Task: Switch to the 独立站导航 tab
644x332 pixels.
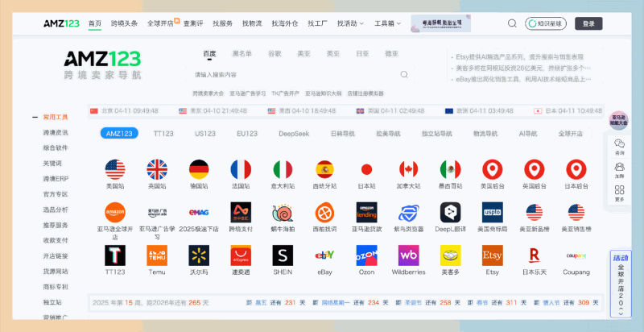Action: click(437, 134)
